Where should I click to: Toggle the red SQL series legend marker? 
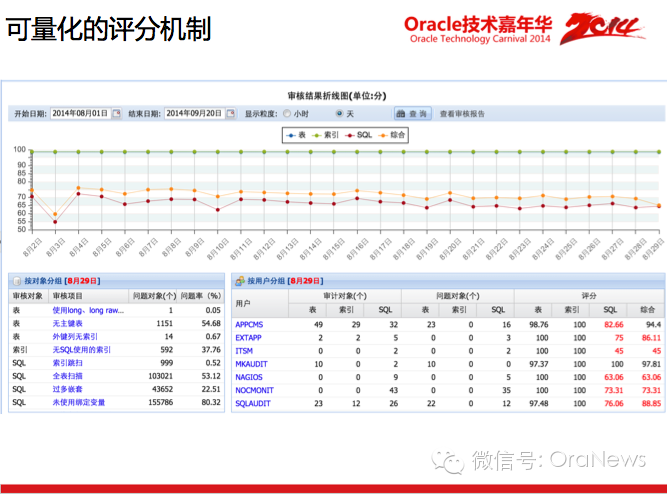[x=350, y=135]
